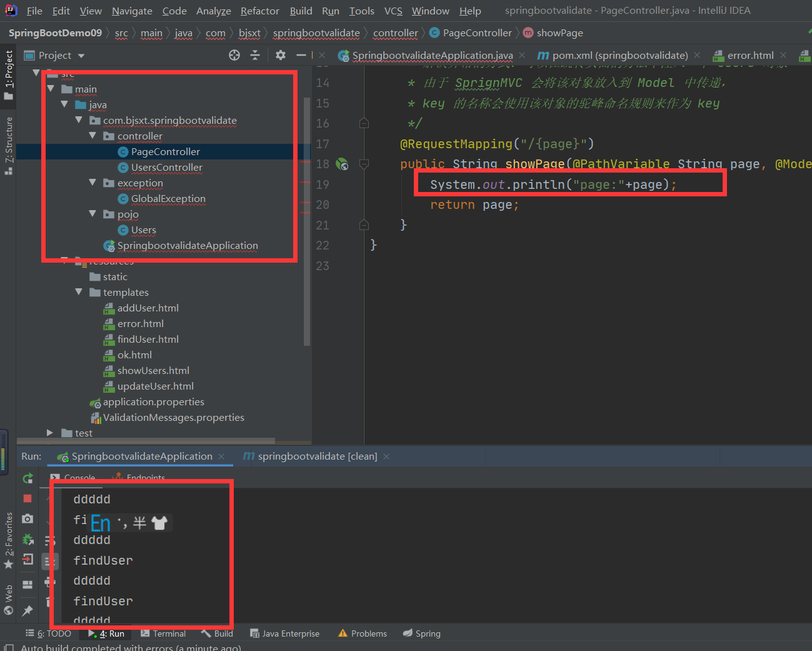
Task: Expand the test folder
Action: [x=50, y=433]
